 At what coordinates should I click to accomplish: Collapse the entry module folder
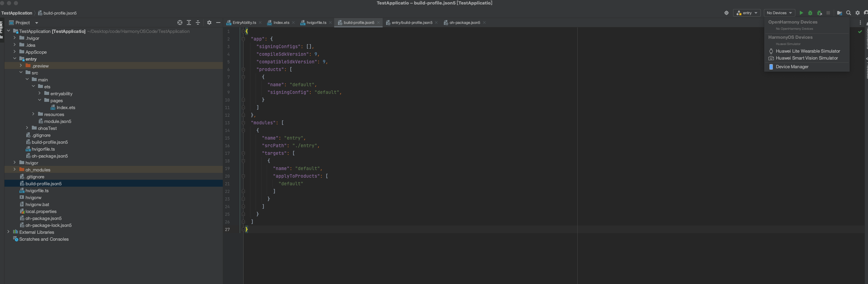tap(15, 59)
